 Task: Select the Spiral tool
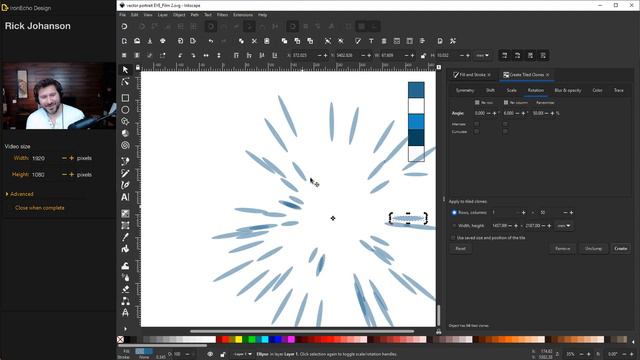(125, 145)
